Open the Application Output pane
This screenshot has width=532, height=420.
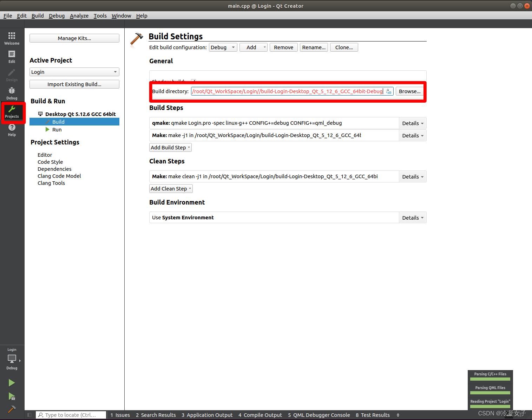207,415
